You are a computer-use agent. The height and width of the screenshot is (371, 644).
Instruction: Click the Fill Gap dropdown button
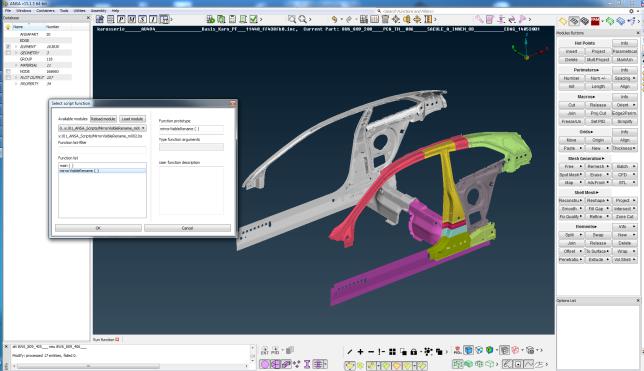pyautogui.click(x=598, y=209)
